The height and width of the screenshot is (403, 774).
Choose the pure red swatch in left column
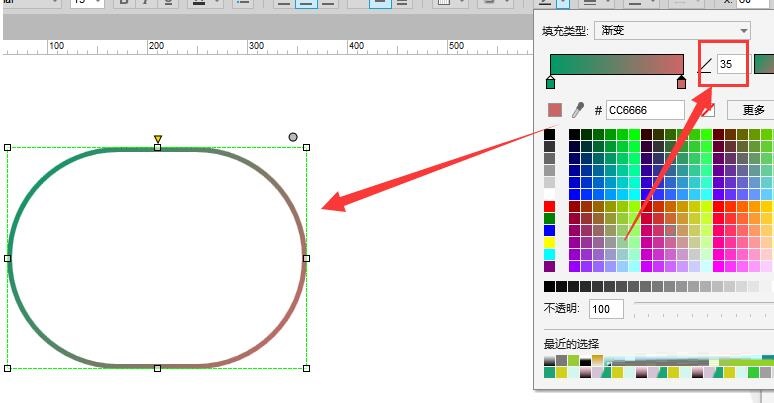pyautogui.click(x=549, y=207)
